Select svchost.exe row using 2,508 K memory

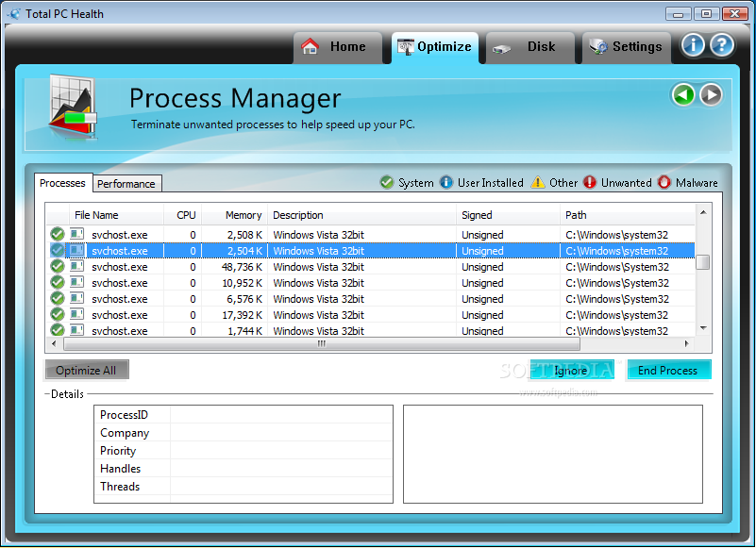370,235
